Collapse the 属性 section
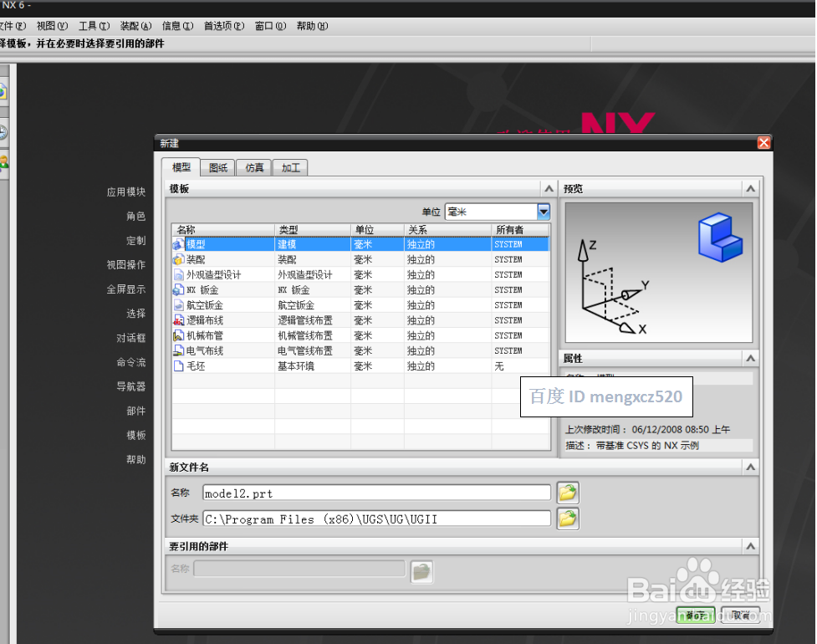 tap(750, 358)
